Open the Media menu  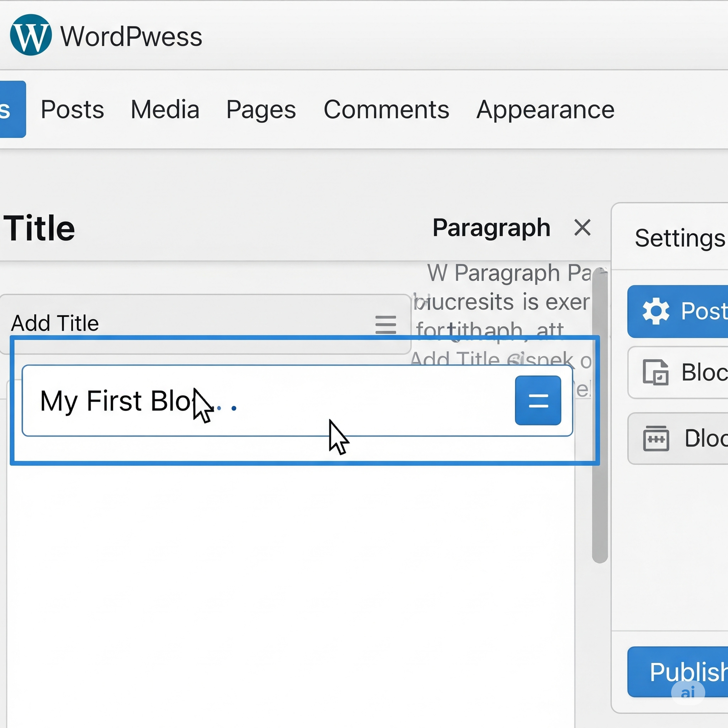(165, 110)
